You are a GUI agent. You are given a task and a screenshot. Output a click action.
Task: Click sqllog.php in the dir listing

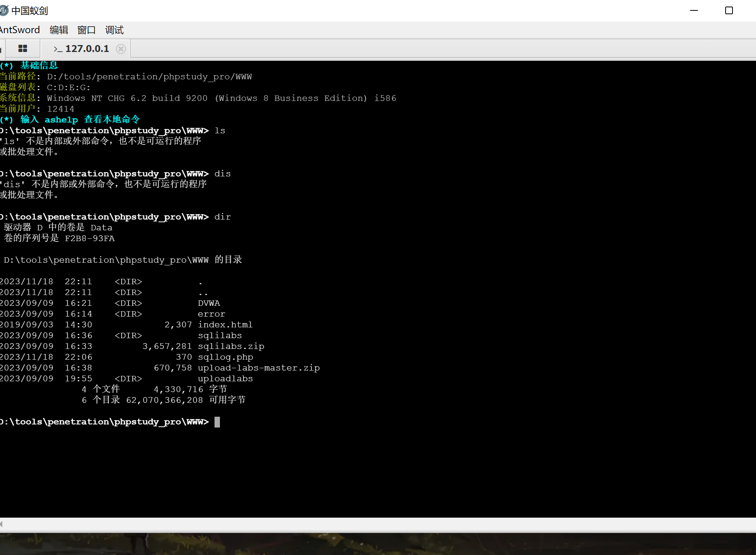coord(225,357)
